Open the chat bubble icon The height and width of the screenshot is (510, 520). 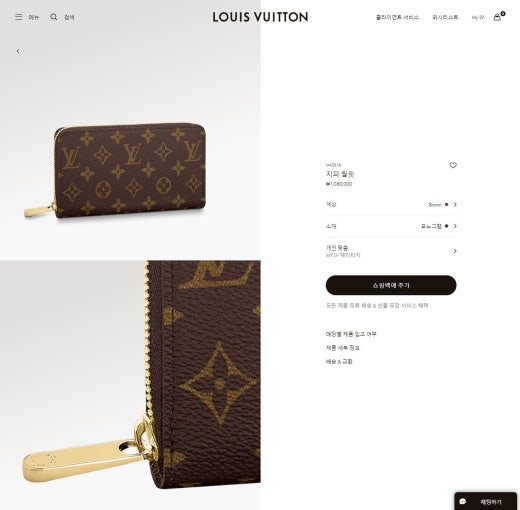point(463,501)
